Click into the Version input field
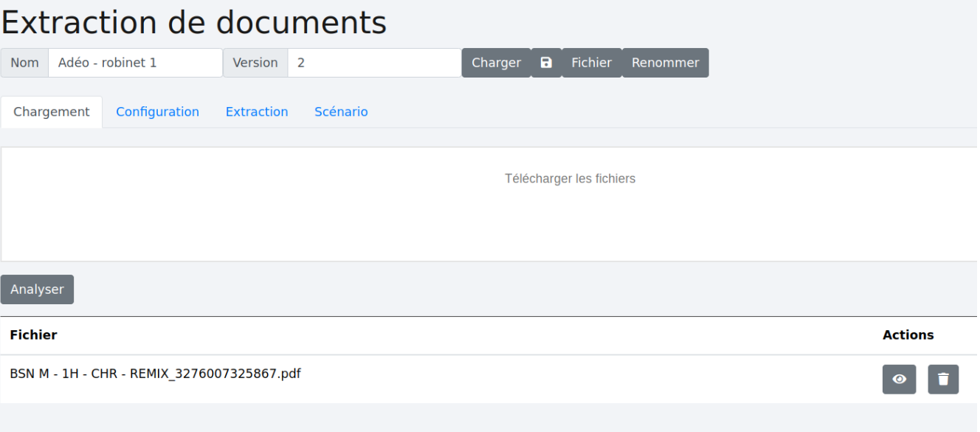This screenshot has width=980, height=432. pos(374,63)
